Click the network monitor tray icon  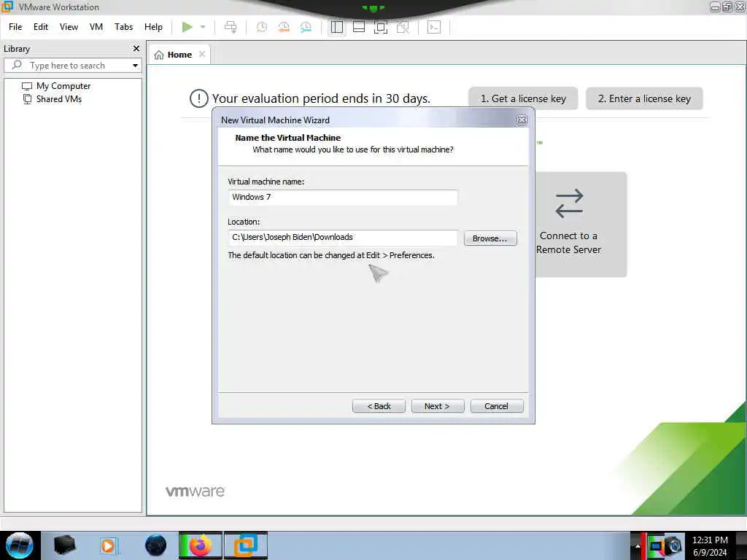click(x=656, y=545)
